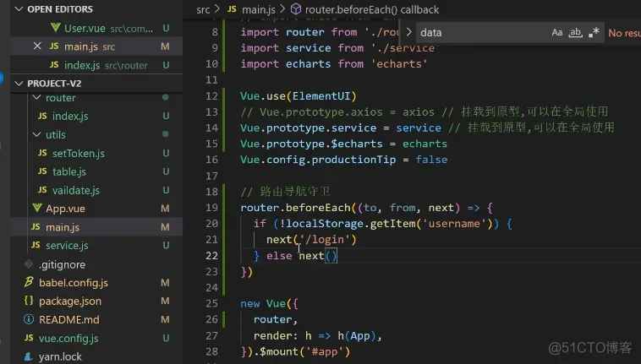The height and width of the screenshot is (364, 641).
Task: Select 'router.beforeEach() callback' breadcrumb
Action: click(x=372, y=10)
